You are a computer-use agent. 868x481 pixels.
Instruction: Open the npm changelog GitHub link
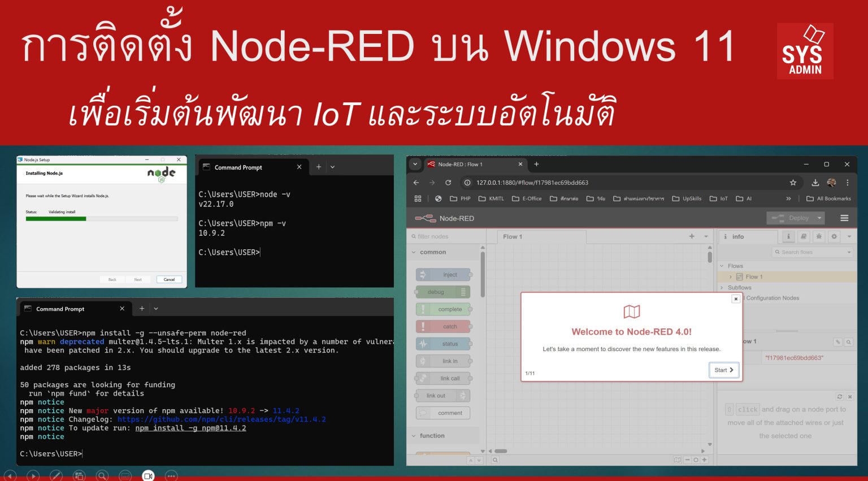pos(220,419)
